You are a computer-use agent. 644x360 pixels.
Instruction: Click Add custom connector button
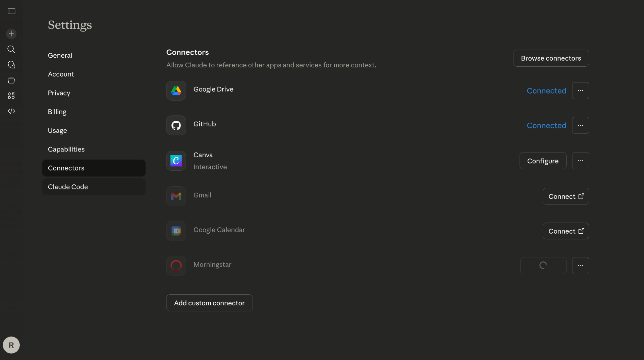[x=209, y=303]
